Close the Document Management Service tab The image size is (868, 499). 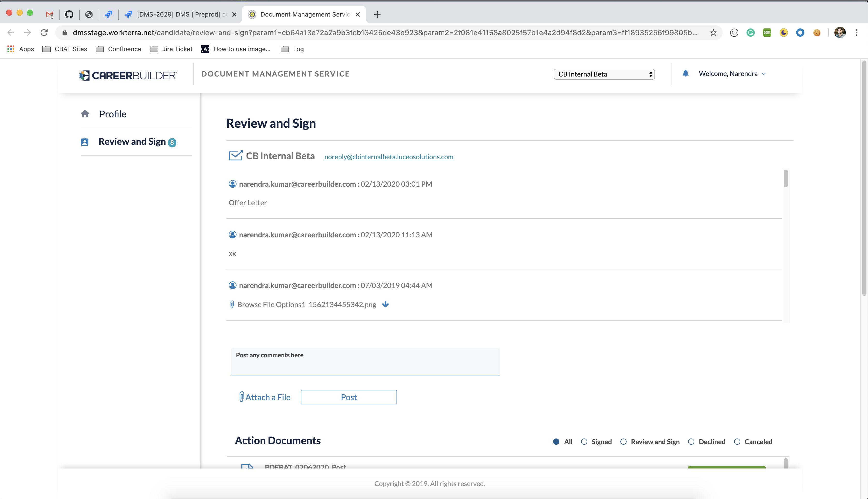[x=357, y=14]
